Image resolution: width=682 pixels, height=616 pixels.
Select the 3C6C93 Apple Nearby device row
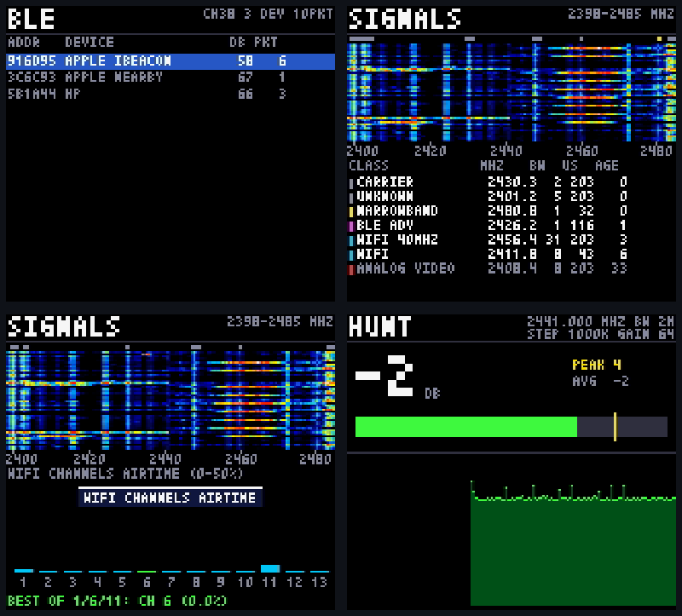coord(170,78)
